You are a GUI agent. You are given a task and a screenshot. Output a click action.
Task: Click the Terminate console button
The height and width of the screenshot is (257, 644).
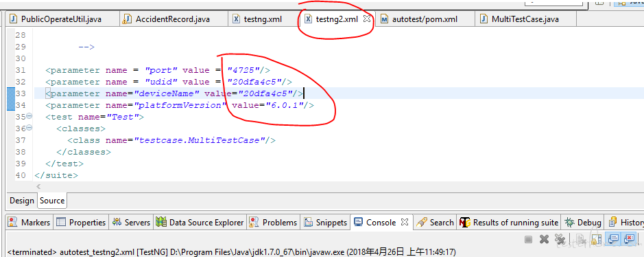click(529, 239)
